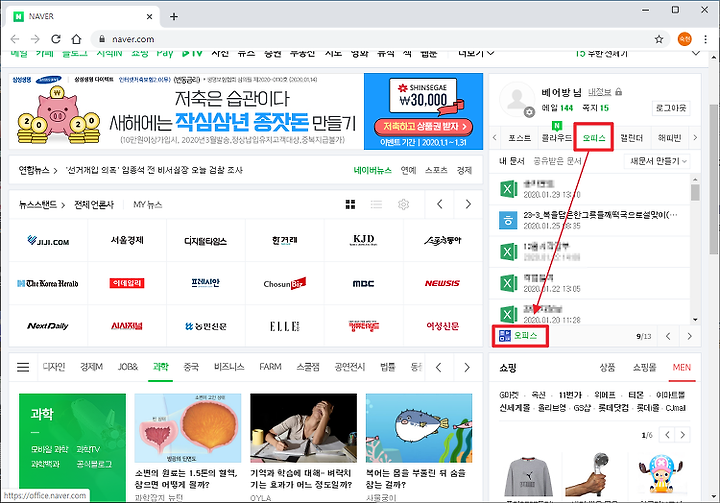720x503 pixels.
Task: Expand the top-right collapse chevron
Action: coord(696,53)
